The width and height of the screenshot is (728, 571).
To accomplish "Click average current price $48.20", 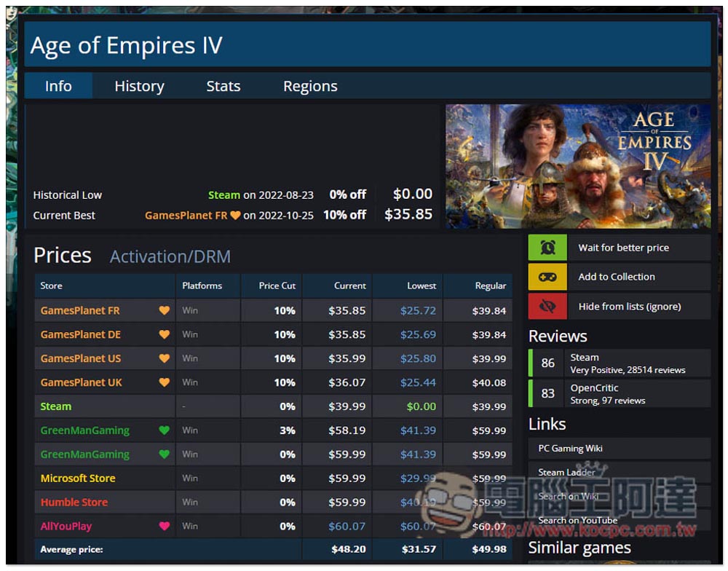I will coord(348,549).
